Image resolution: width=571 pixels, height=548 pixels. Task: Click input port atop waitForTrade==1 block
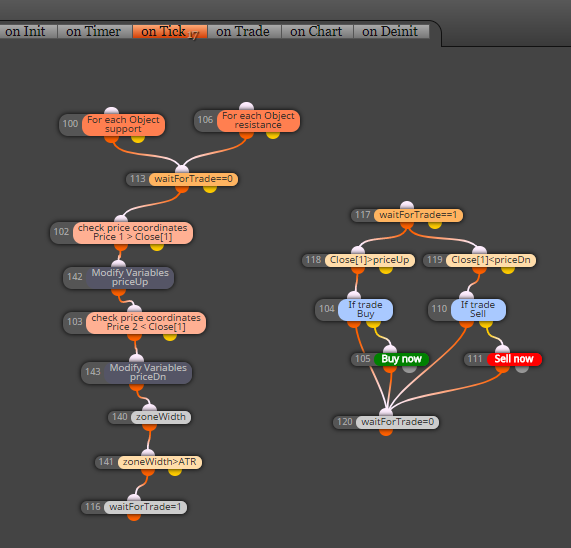407,205
